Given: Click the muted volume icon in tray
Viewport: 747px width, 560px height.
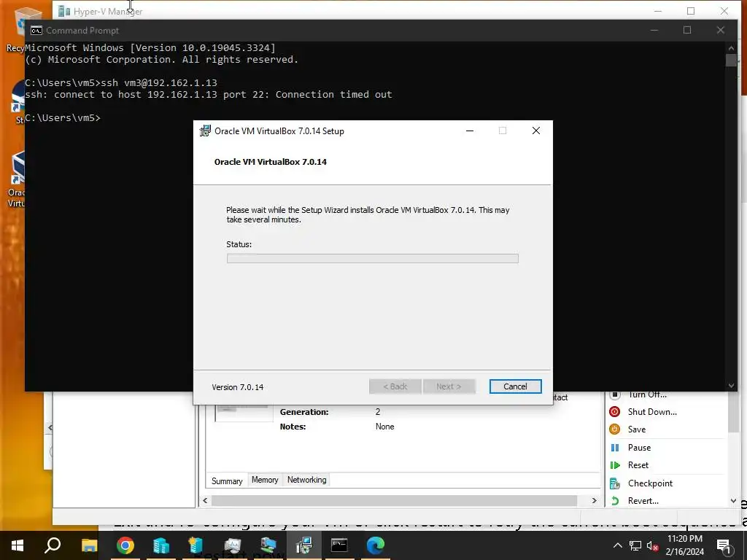Looking at the screenshot, I should point(652,545).
